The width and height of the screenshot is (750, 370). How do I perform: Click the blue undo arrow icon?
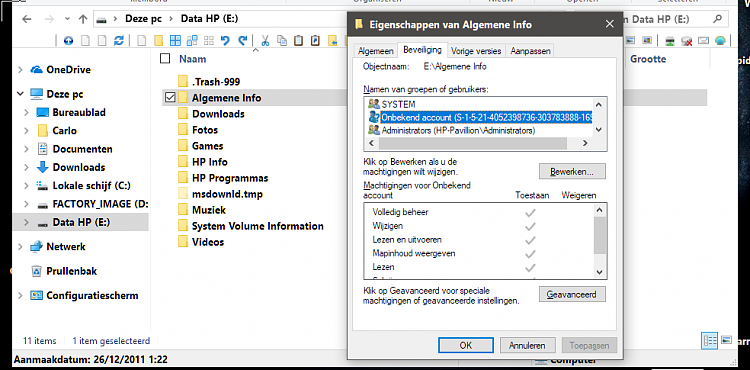(225, 41)
